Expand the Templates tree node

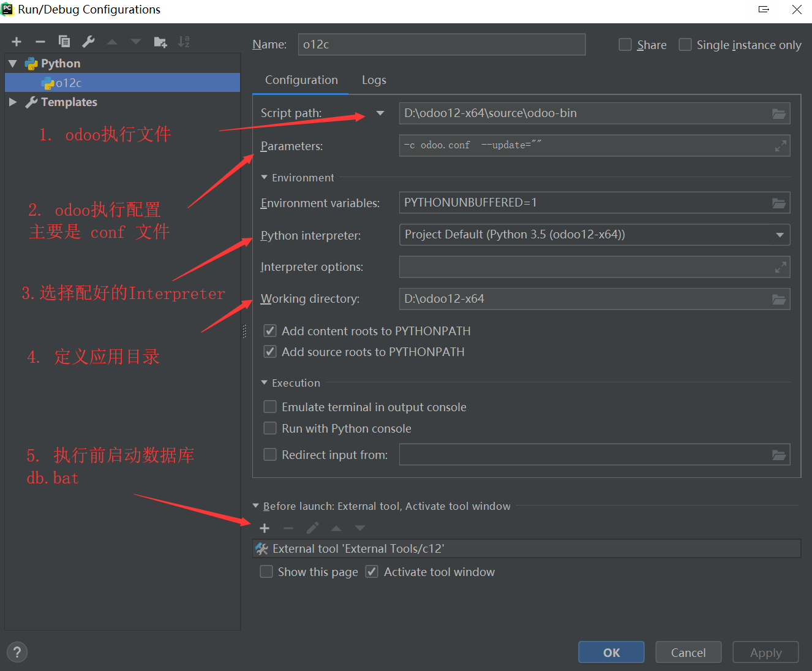click(13, 102)
